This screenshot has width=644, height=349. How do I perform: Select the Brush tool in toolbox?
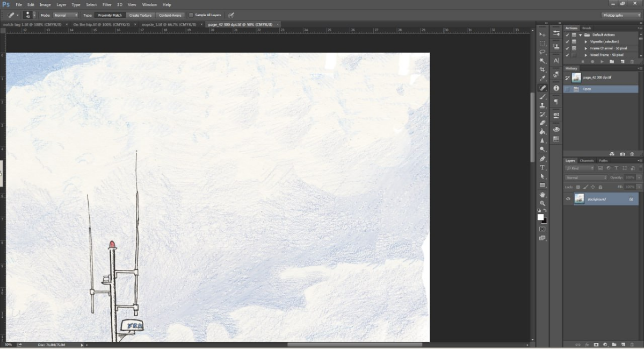[x=542, y=97]
